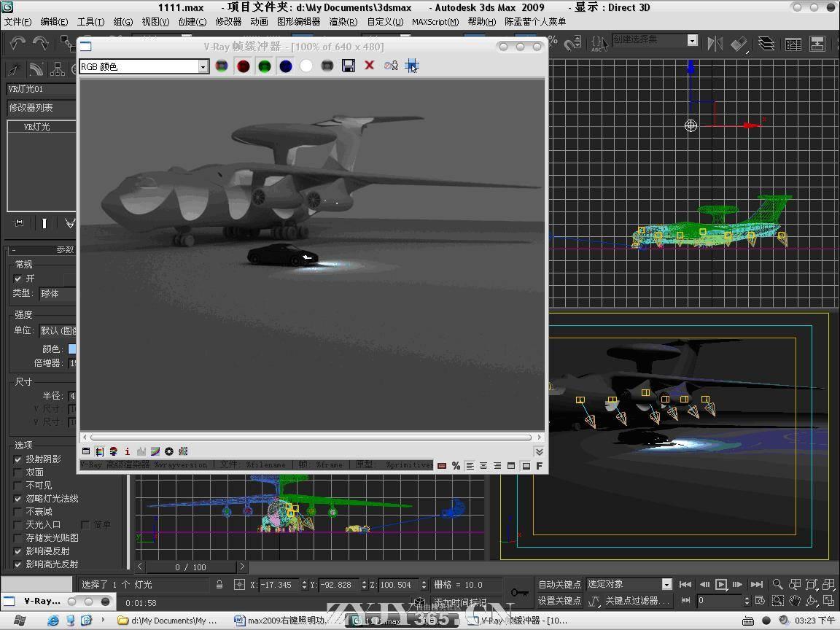Open the MAXScript(M) menu
Screen dimensions: 840x630
point(435,22)
